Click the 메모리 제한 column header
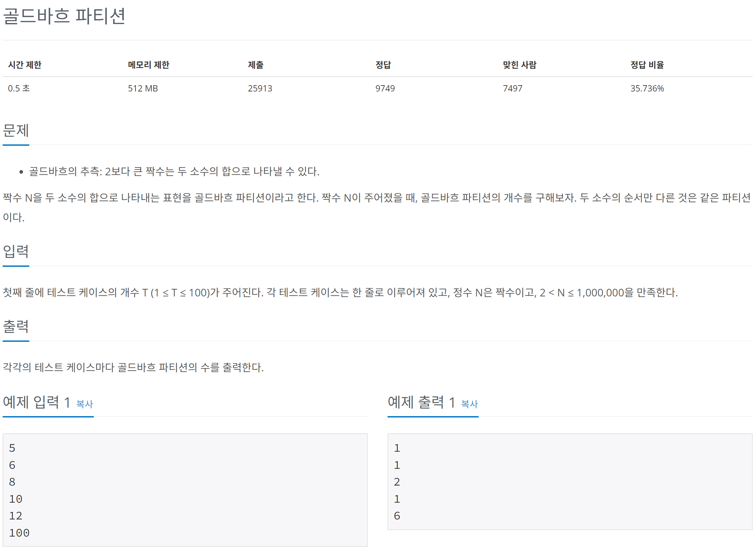 148,65
